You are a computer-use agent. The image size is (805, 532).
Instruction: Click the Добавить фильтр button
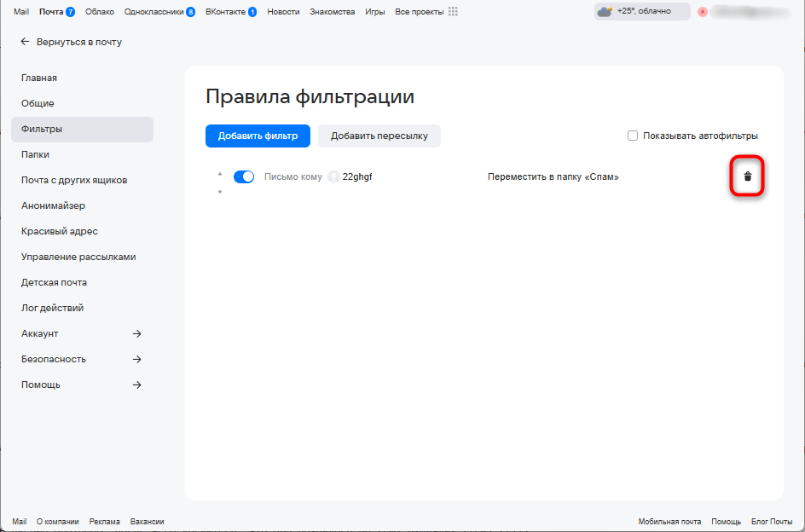258,136
